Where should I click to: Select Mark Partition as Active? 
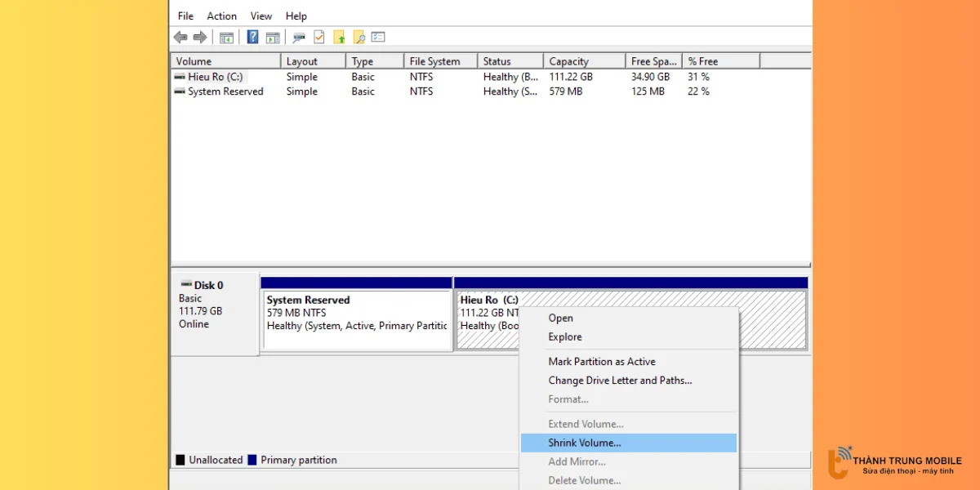pyautogui.click(x=602, y=362)
